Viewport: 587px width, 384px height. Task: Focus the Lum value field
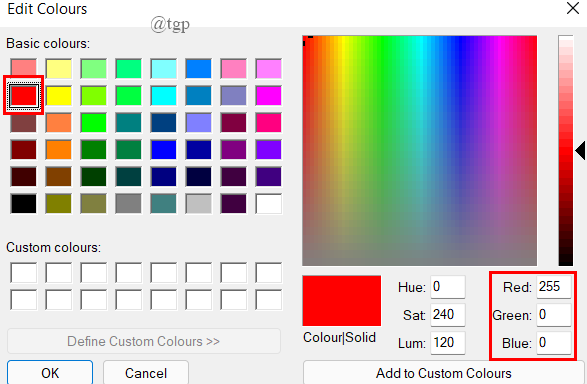(448, 343)
